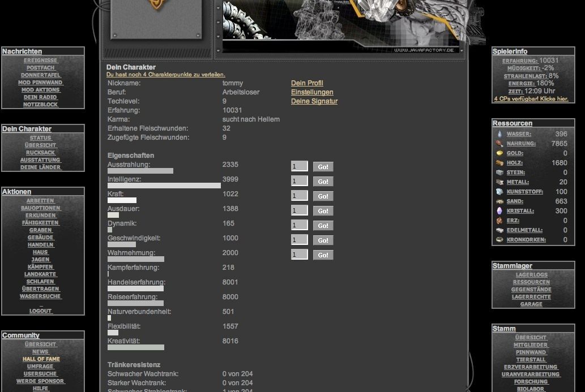Screen dimensions: 585x392
Task: Click the sand pile icon beside Sand
Action: pyautogui.click(x=499, y=201)
